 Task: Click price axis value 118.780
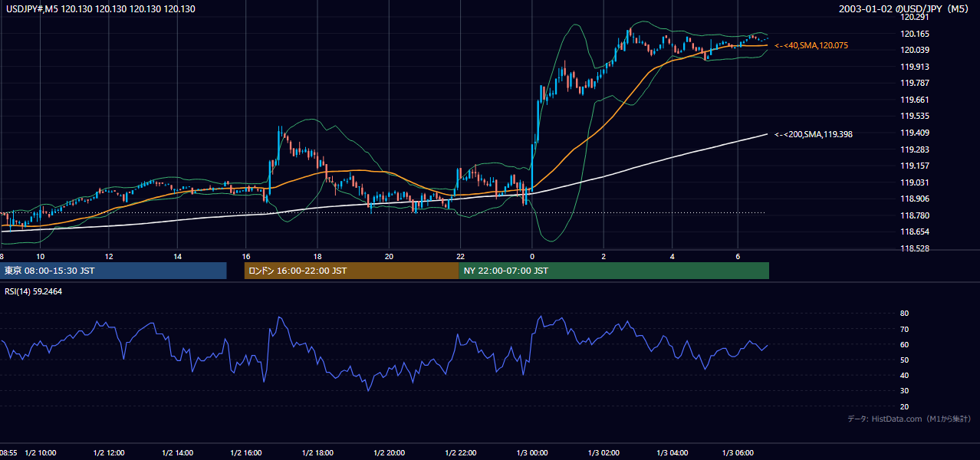coord(914,215)
